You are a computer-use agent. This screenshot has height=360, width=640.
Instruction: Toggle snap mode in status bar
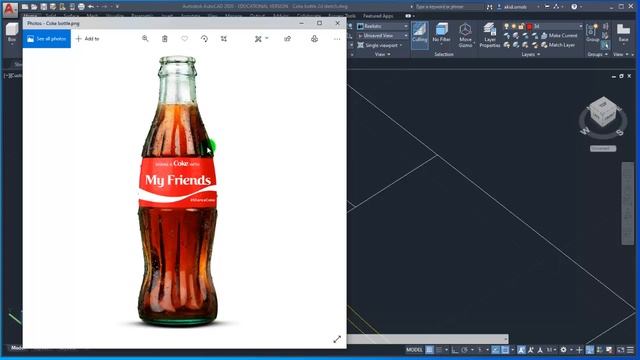pyautogui.click(x=439, y=350)
